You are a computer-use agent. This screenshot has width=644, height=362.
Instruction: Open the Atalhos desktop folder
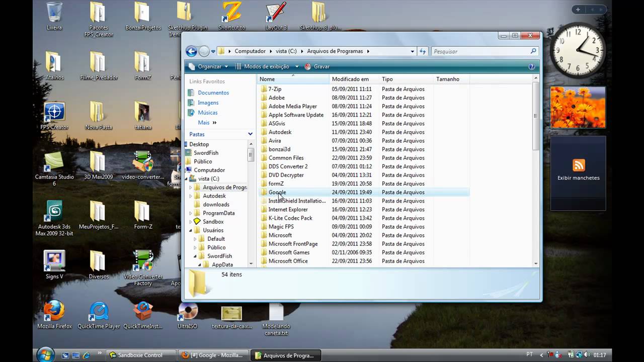[54, 65]
